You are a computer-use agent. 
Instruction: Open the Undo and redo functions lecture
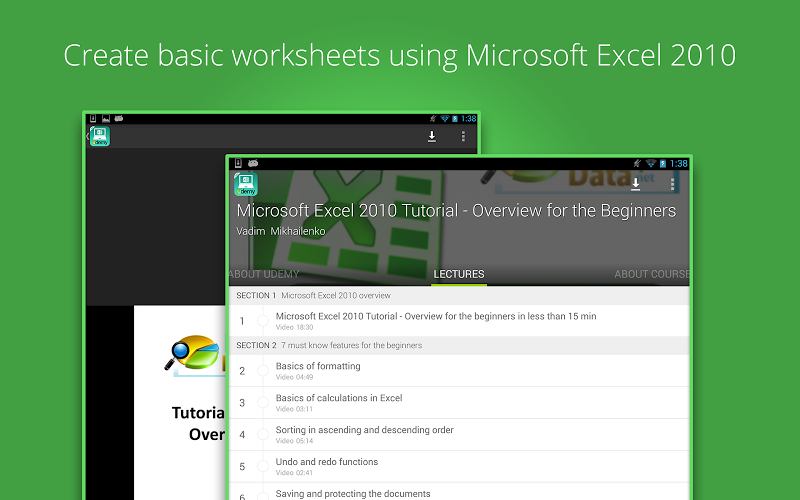tap(459, 466)
